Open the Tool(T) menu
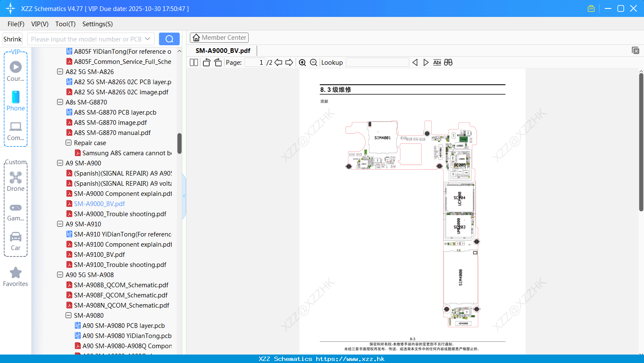This screenshot has height=363, width=644. [x=66, y=24]
